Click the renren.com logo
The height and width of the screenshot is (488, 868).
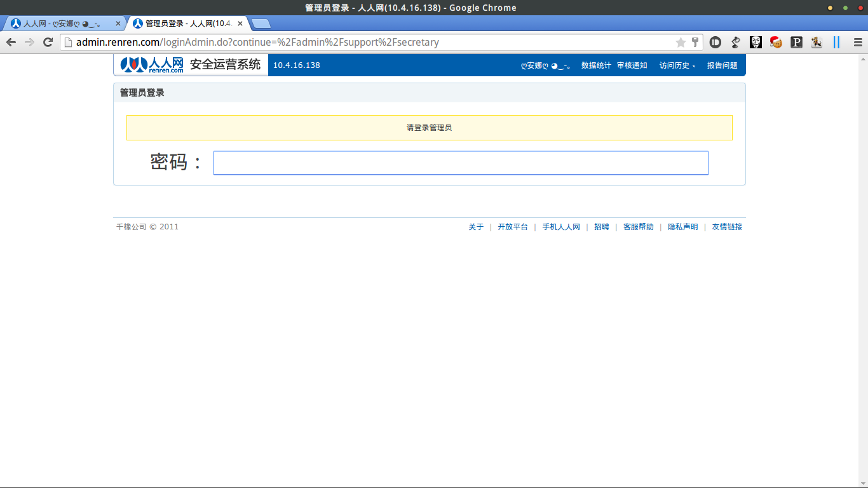point(152,65)
